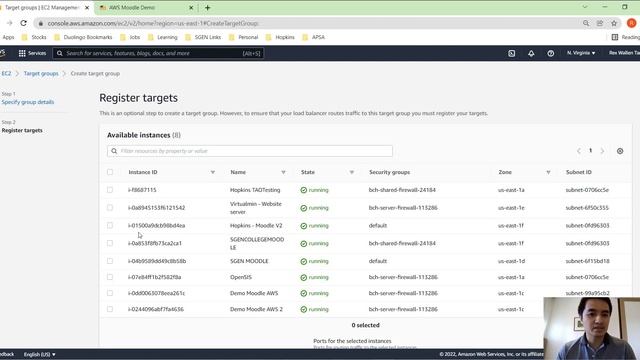
Task: Check the SGENCOLLEGEMOODLE instance row
Action: [x=110, y=243]
